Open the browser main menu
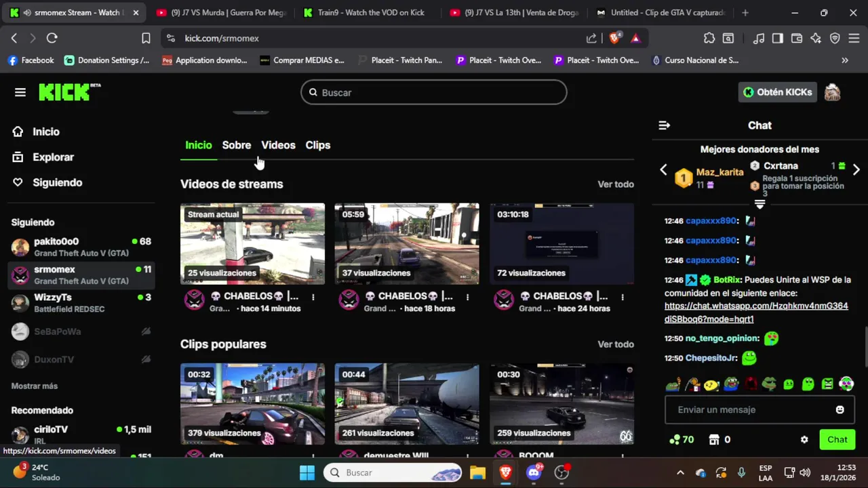Screen dimensions: 868x488 (854, 38)
